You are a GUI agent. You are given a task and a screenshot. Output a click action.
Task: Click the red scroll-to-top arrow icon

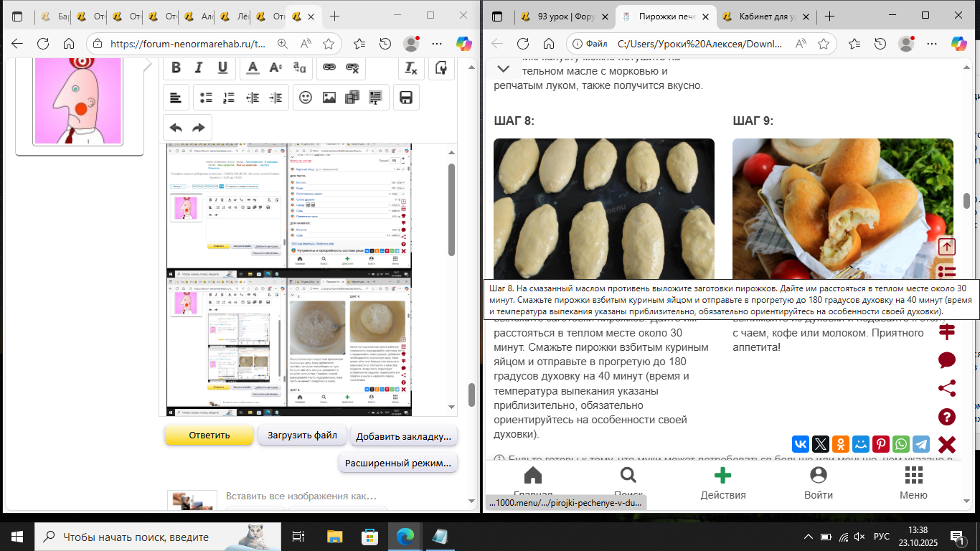click(946, 247)
